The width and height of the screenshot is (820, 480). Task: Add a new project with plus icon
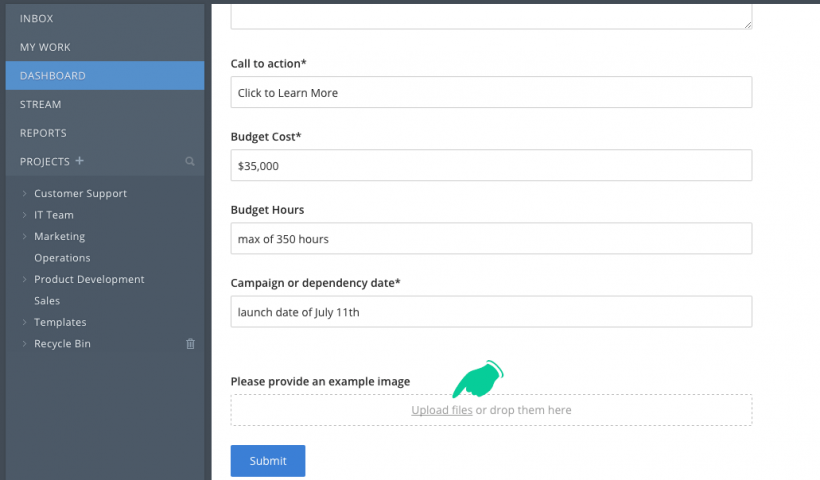79,161
